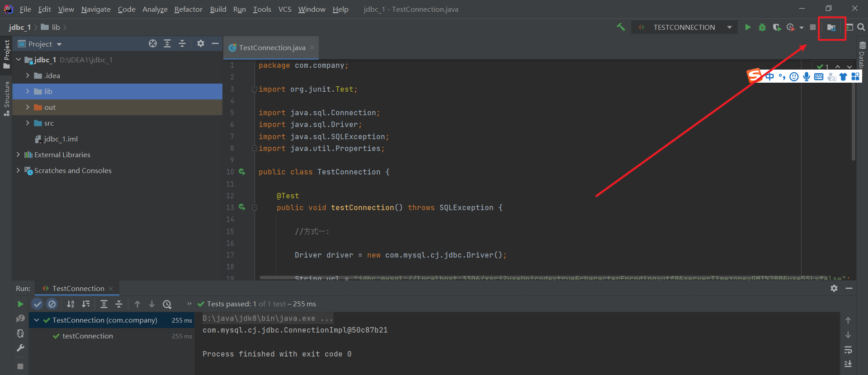The image size is (868, 375).
Task: Hide the Project panel with minus icon
Action: click(x=215, y=43)
